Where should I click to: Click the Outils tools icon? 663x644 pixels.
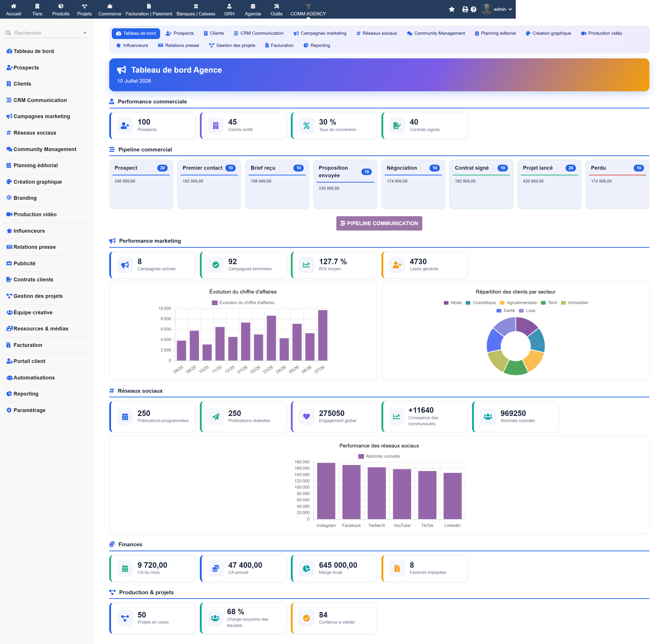coord(277,6)
